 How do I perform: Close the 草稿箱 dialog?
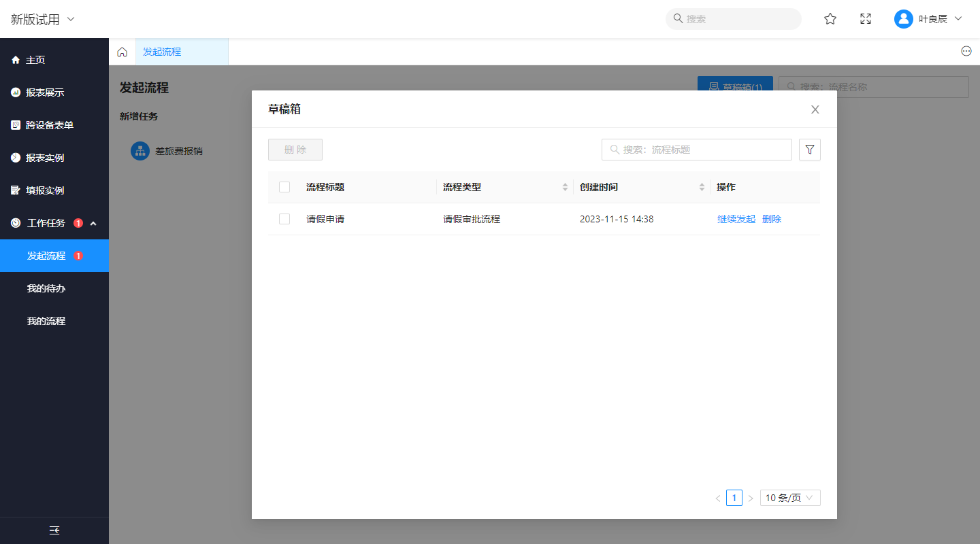click(815, 109)
